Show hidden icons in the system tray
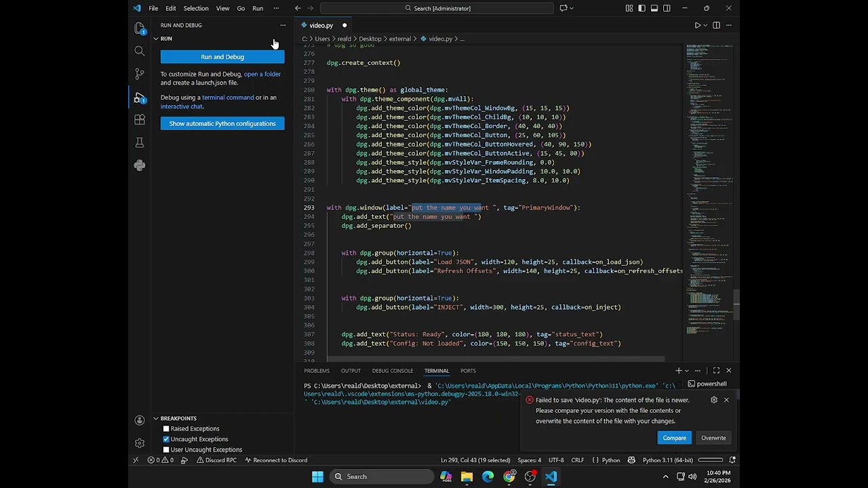 (x=665, y=476)
